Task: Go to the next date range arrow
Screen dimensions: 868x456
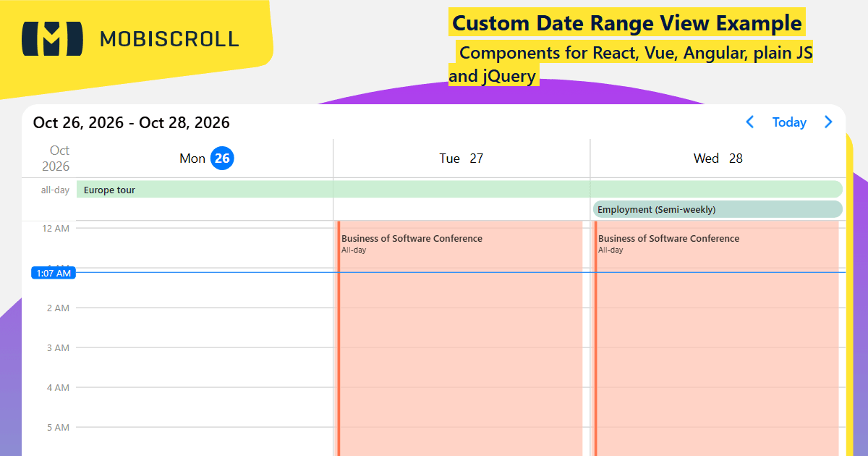Action: (x=828, y=122)
